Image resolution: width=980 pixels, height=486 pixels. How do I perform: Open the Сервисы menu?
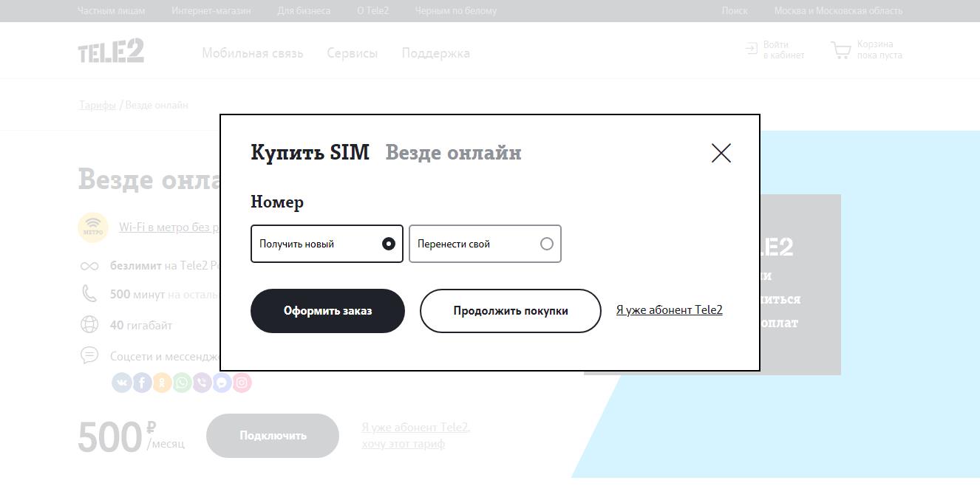(353, 53)
